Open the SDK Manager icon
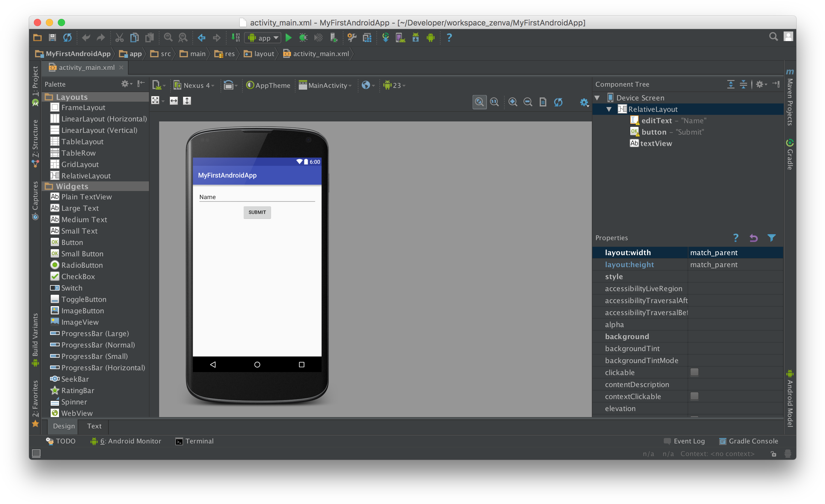The image size is (825, 504). pos(416,37)
